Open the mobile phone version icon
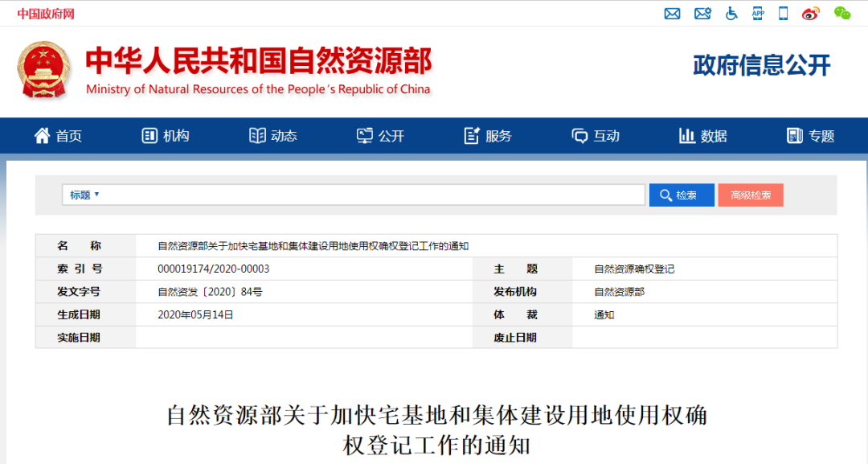 784,14
